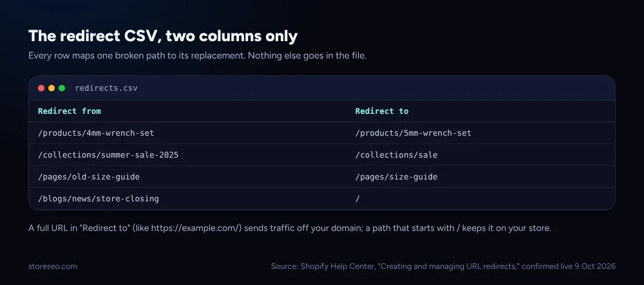This screenshot has width=644, height=285.
Task: Click the red close dot on redirects.csv window
Action: pyautogui.click(x=41, y=88)
